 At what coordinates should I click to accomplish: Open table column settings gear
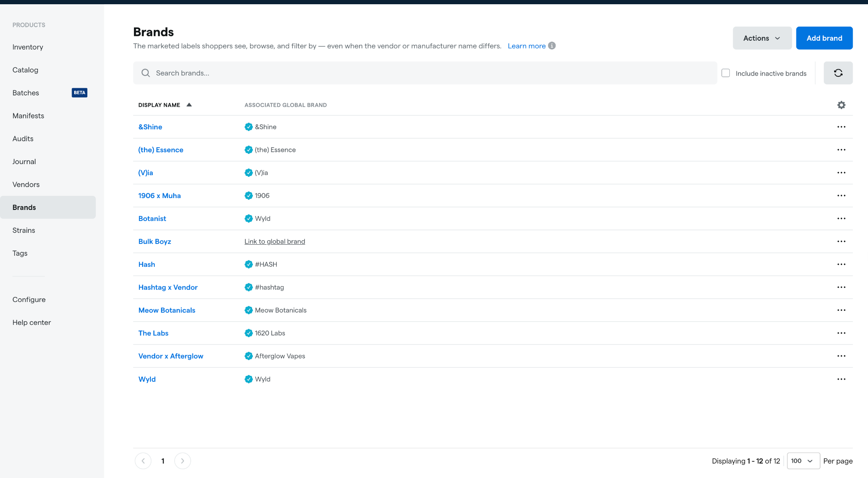(x=841, y=105)
